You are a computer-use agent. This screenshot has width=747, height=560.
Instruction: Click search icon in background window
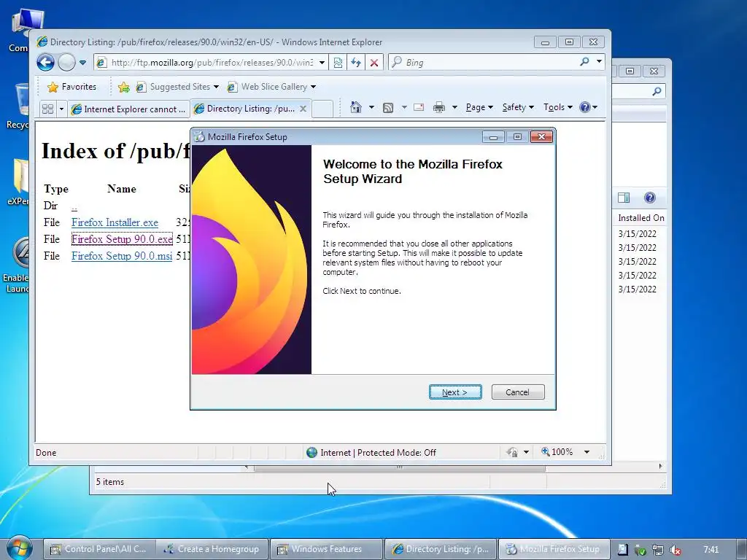(657, 91)
